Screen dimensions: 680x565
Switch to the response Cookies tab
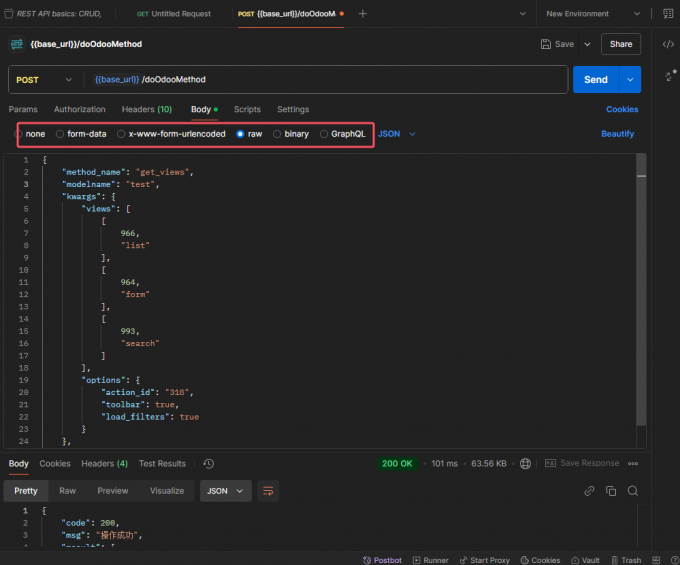(55, 464)
